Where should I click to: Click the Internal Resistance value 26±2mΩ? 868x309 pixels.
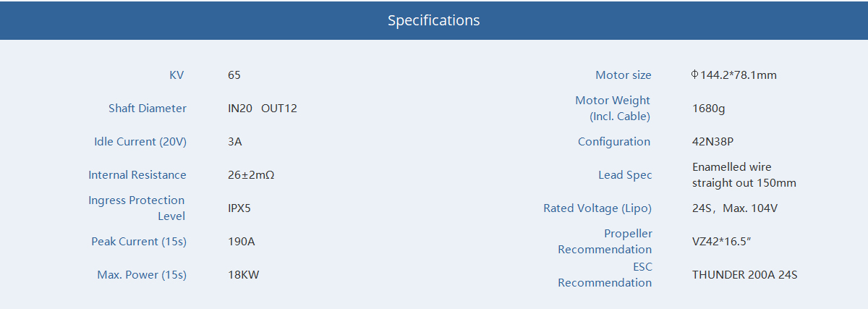click(x=251, y=174)
